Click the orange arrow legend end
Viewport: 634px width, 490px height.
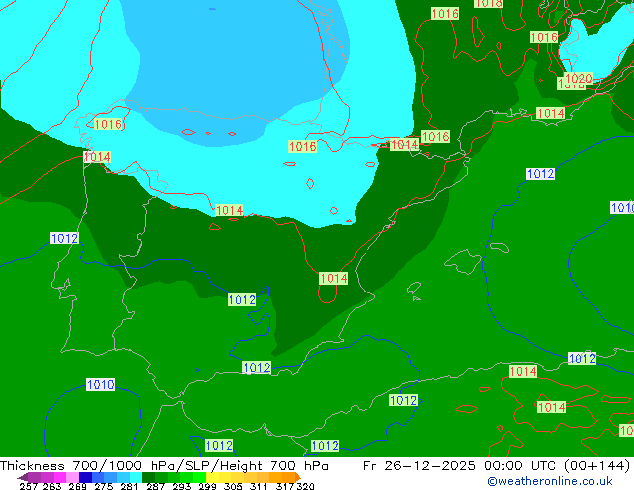(298, 477)
